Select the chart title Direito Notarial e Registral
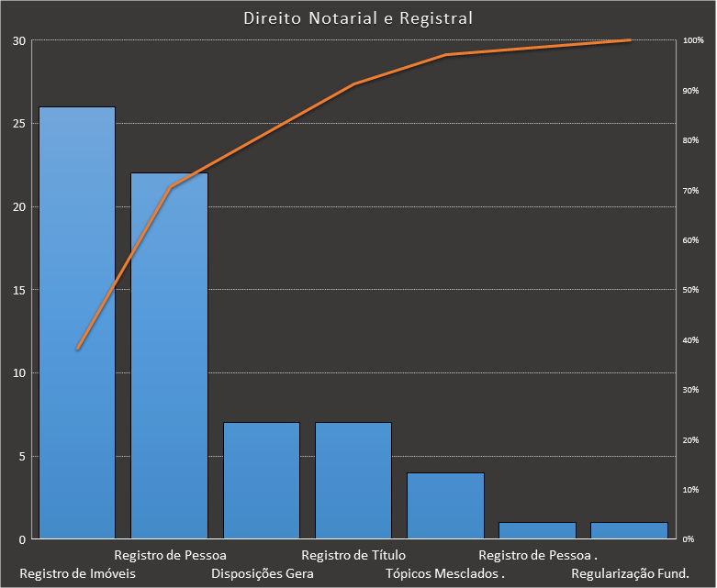The width and height of the screenshot is (717, 588). click(359, 18)
